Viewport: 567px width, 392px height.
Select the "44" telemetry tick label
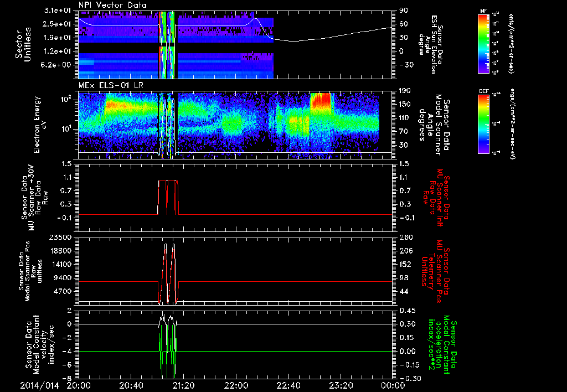pos(403,291)
